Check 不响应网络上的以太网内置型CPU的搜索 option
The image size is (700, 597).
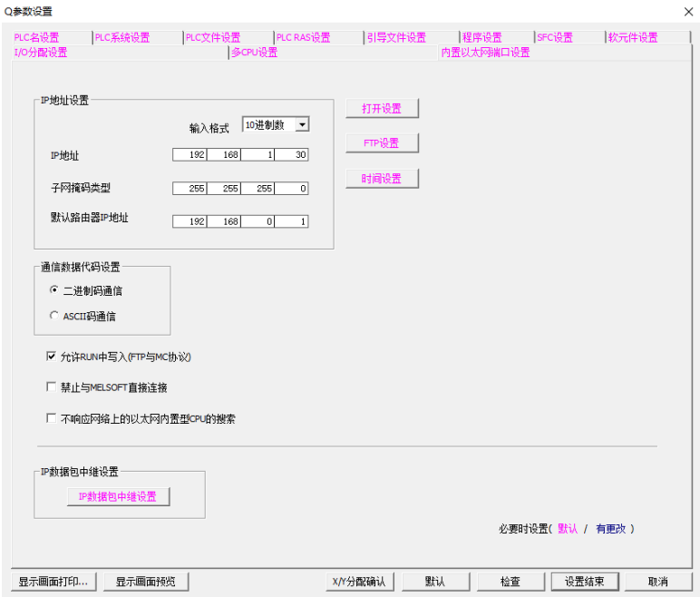pos(52,418)
